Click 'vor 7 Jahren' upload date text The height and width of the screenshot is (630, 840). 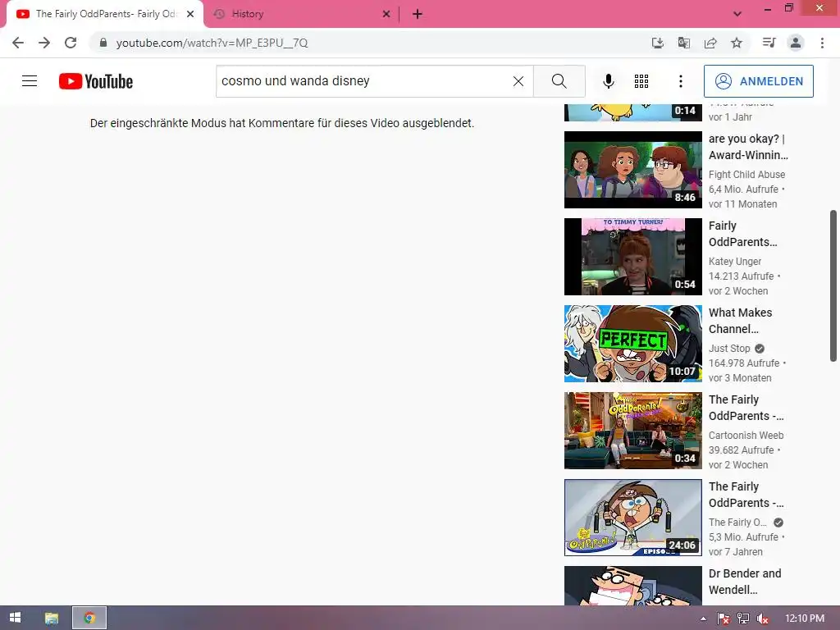click(x=736, y=552)
